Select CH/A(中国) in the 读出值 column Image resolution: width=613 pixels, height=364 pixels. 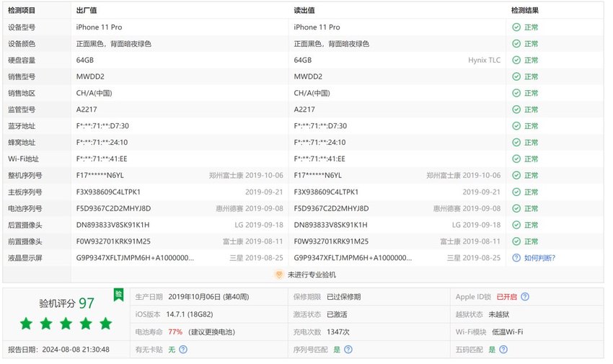coord(312,93)
